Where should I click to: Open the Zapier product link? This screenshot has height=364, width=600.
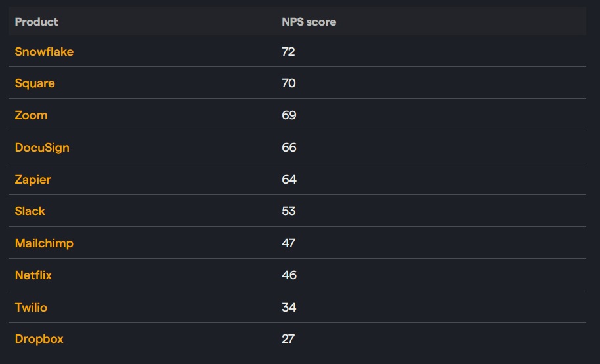[x=33, y=179]
